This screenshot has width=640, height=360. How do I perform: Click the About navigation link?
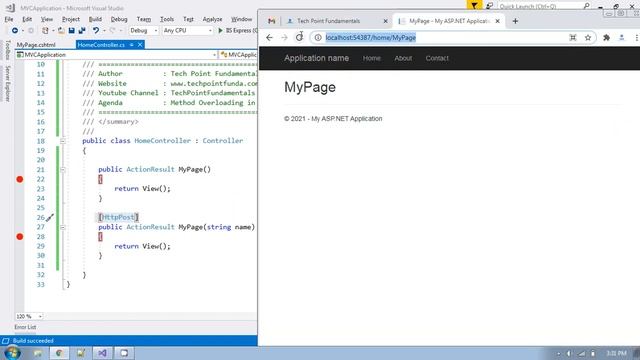(x=403, y=58)
